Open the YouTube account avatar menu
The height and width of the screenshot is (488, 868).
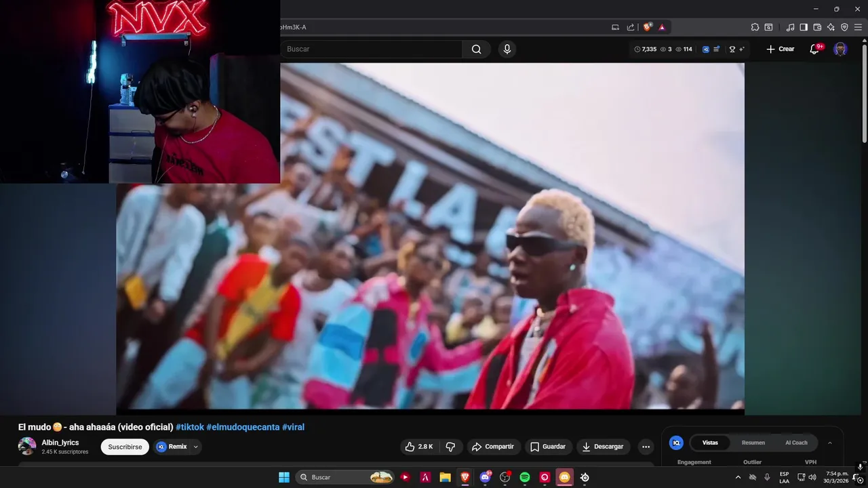(x=840, y=49)
